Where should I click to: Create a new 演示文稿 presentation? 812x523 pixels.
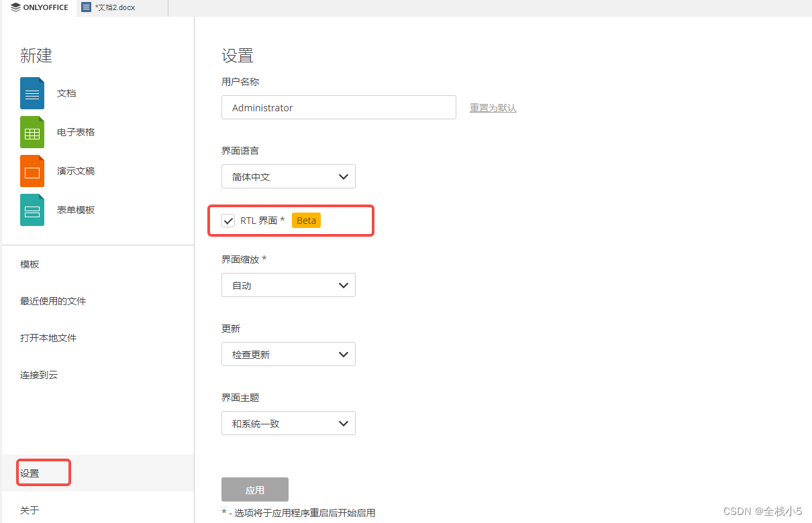(76, 171)
